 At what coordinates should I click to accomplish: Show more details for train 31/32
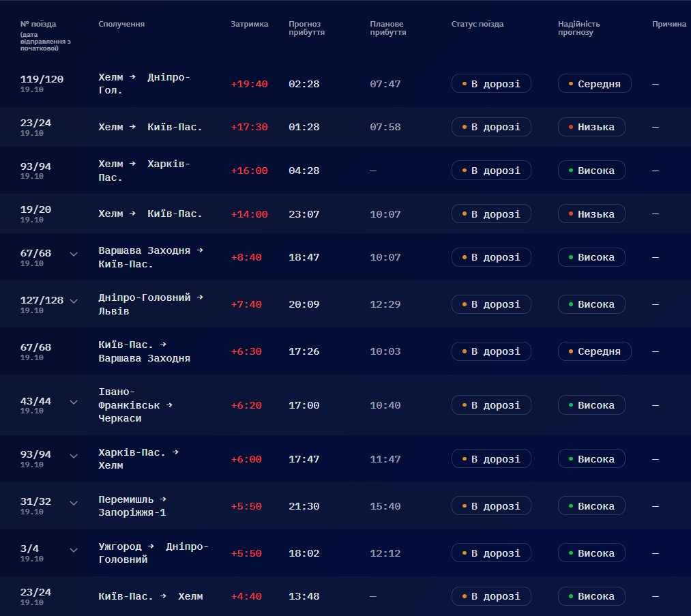click(74, 503)
